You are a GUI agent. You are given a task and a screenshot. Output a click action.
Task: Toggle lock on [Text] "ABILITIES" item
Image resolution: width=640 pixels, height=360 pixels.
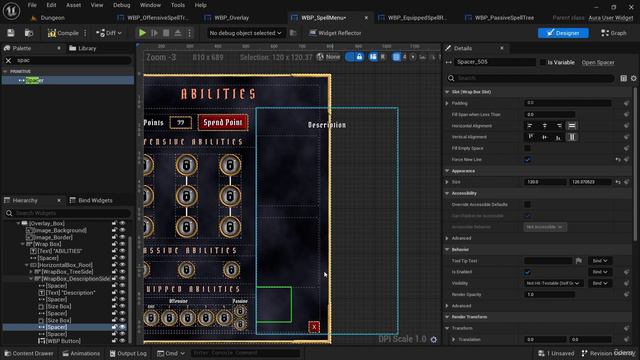point(115,251)
